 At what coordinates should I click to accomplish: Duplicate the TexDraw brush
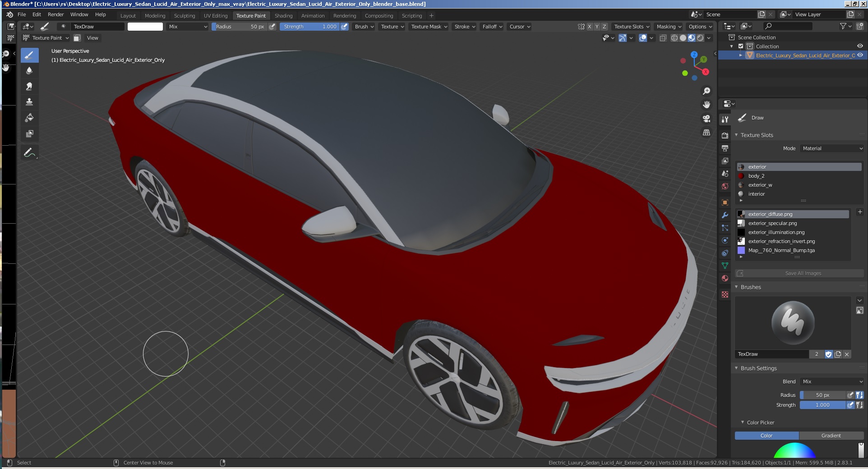838,354
